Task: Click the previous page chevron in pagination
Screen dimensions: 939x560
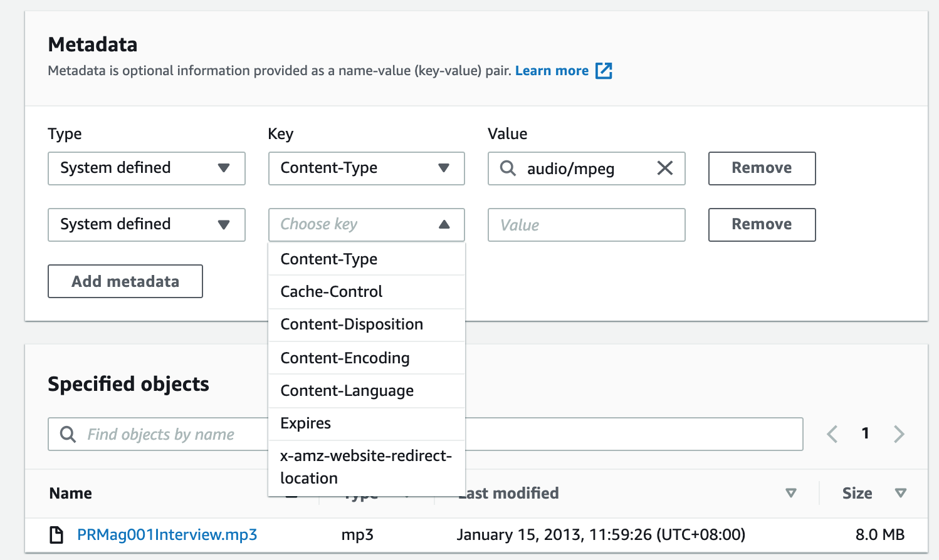Action: (x=832, y=433)
